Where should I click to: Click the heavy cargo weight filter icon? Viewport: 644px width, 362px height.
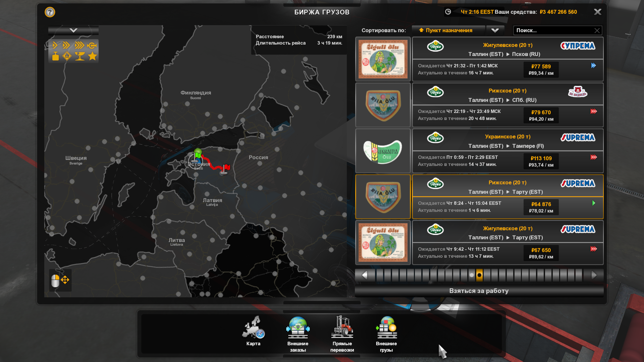pos(55,56)
